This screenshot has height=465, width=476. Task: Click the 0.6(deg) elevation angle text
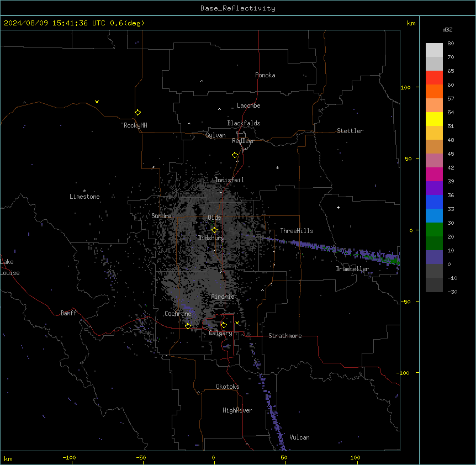pos(127,23)
